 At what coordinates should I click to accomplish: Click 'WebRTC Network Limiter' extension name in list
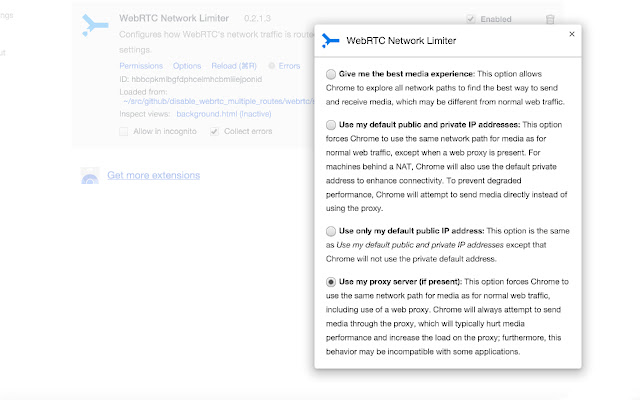(174, 18)
